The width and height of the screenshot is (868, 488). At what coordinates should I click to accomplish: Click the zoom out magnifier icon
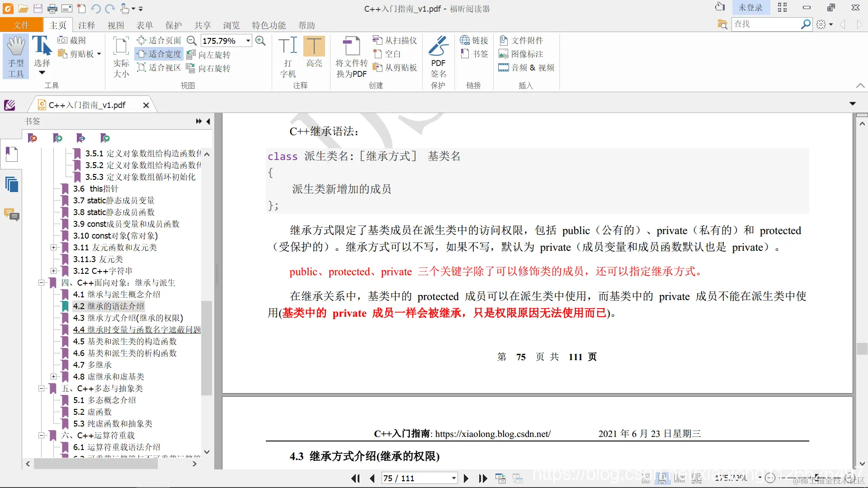(192, 41)
